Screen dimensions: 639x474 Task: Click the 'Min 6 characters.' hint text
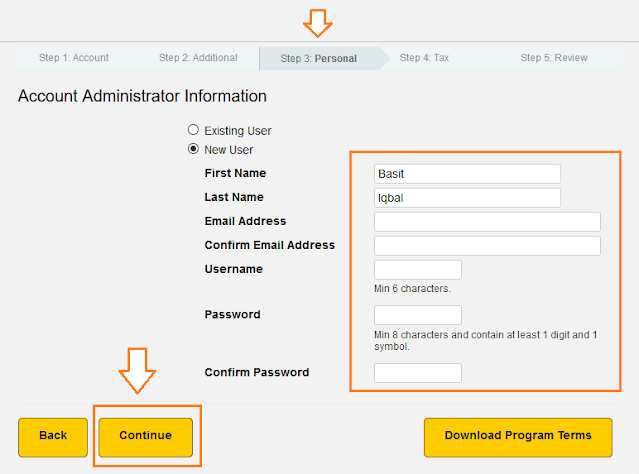tap(412, 289)
